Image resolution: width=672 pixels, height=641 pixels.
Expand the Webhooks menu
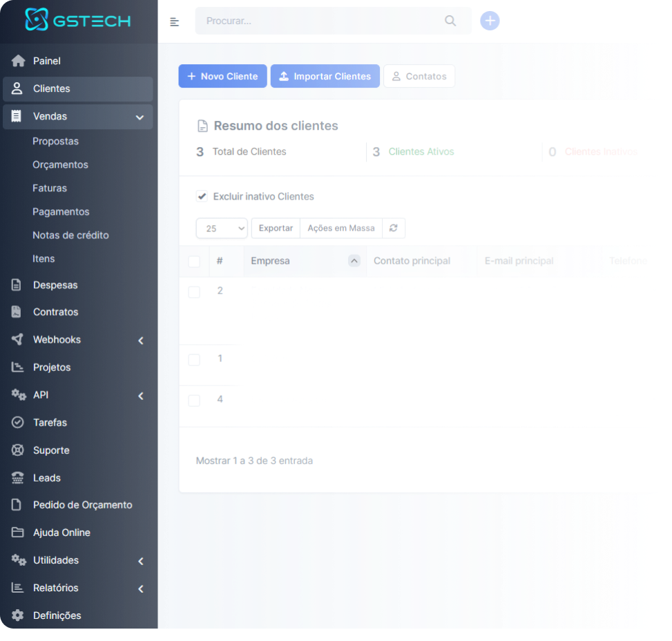point(140,340)
